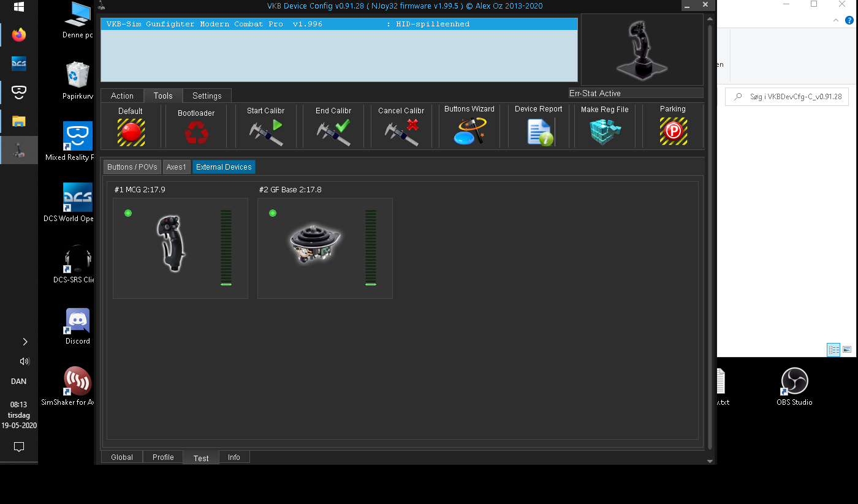
Task: Select the VKB-Sim Gunfighter device entry
Action: pos(339,24)
